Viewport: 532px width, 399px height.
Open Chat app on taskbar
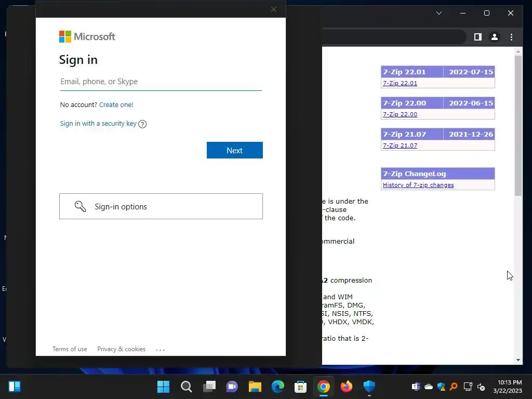point(232,387)
